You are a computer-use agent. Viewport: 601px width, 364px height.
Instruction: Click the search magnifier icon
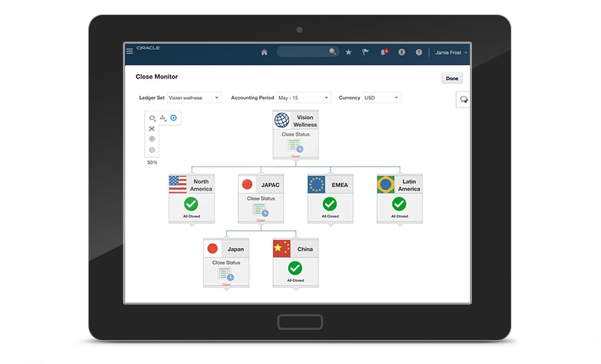pos(333,51)
